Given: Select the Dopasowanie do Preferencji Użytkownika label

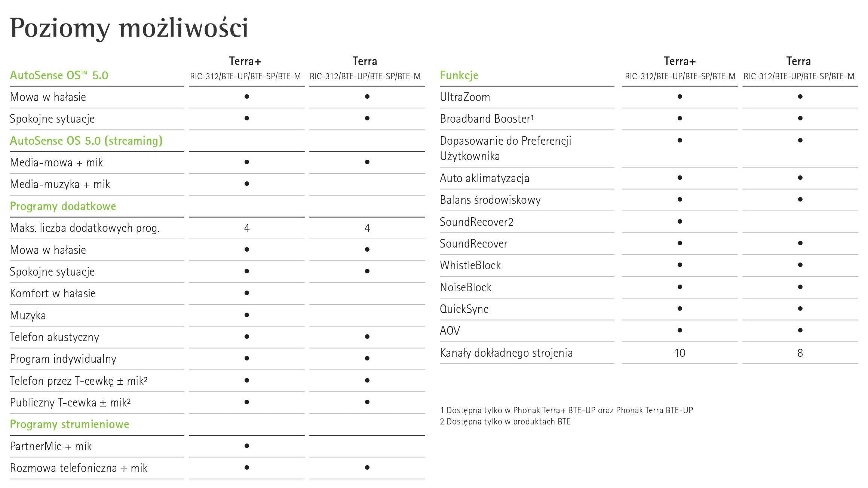Looking at the screenshot, I should (x=506, y=148).
